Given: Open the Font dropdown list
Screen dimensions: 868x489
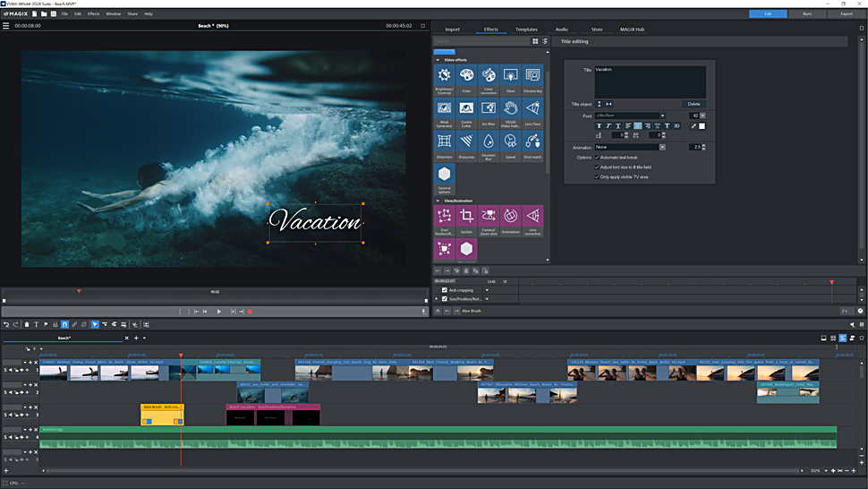Looking at the screenshot, I should pyautogui.click(x=663, y=116).
